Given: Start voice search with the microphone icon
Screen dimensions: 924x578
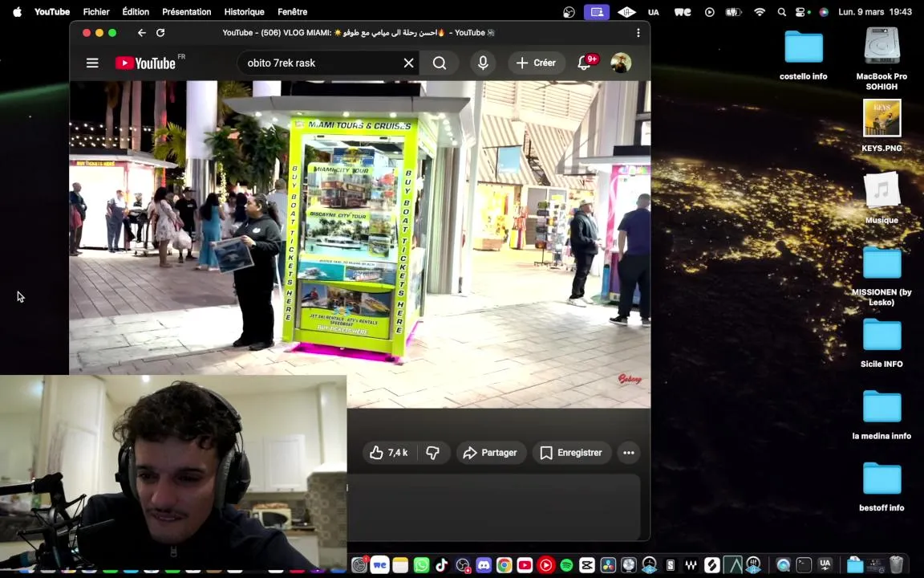Looking at the screenshot, I should coord(483,63).
